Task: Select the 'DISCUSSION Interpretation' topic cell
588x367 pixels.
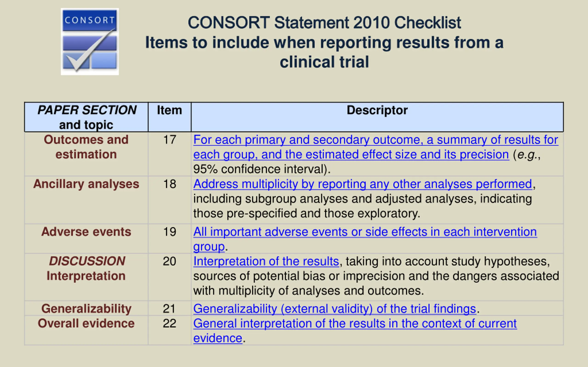Action: [86, 277]
